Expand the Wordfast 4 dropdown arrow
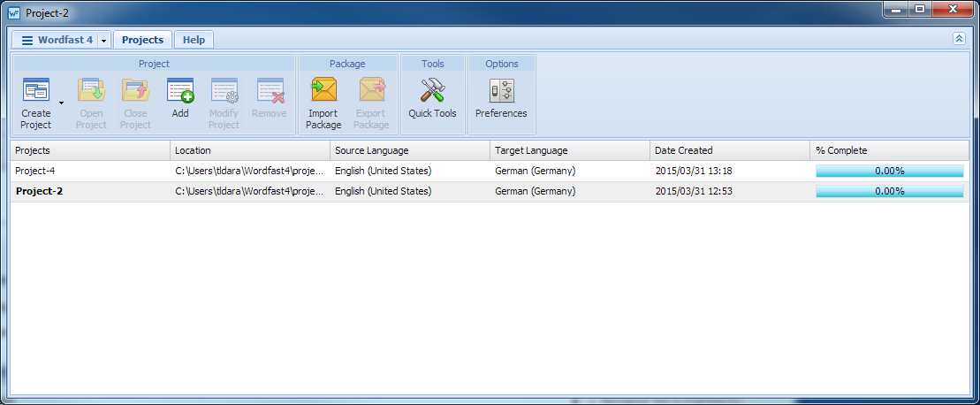 pos(103,40)
